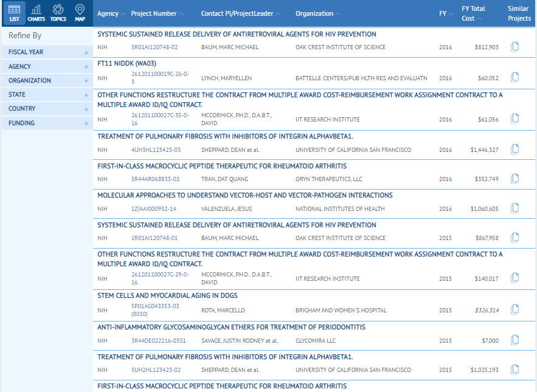This screenshot has height=392, width=537.
Task: Open project number 5P01AG043353-03 (8010)
Action: [x=155, y=310]
